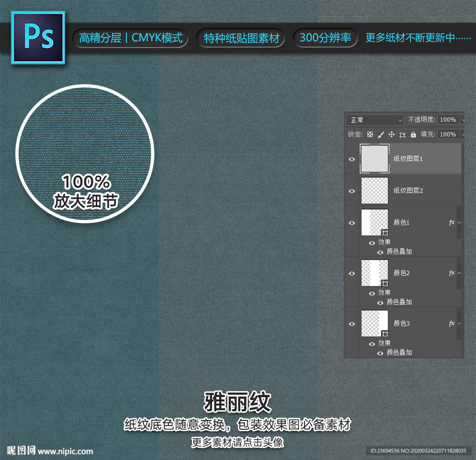Click the 更多纸材不断更新中 text
The image size is (476, 460).
[418, 38]
